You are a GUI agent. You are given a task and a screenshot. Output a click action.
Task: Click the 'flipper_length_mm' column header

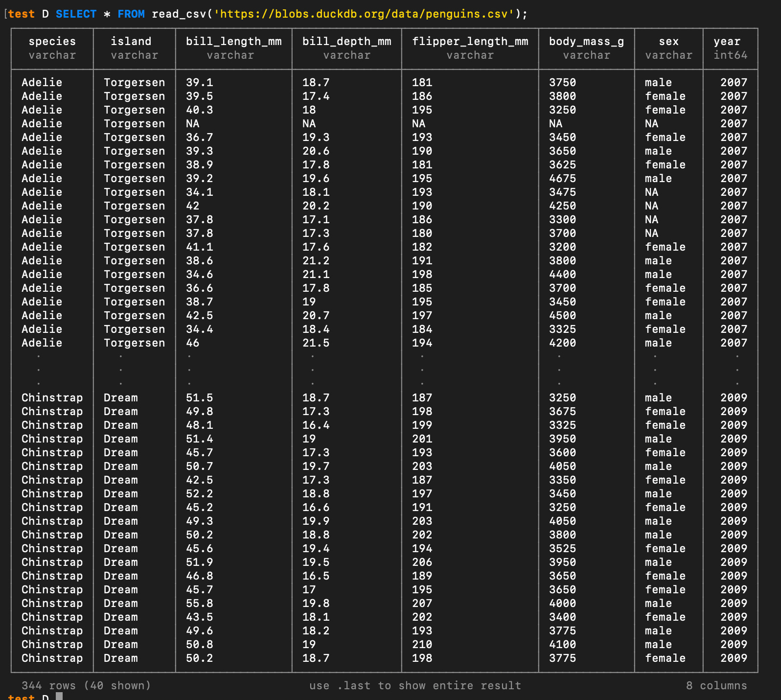pyautogui.click(x=470, y=41)
